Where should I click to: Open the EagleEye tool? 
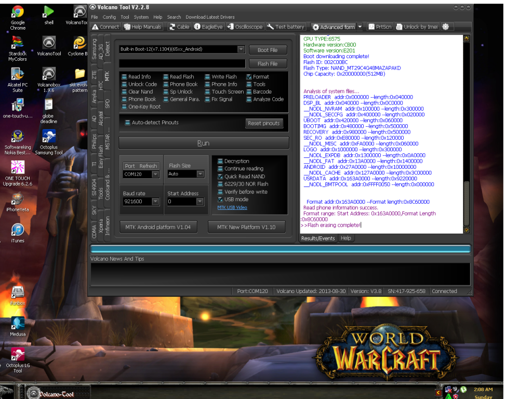[x=208, y=27]
